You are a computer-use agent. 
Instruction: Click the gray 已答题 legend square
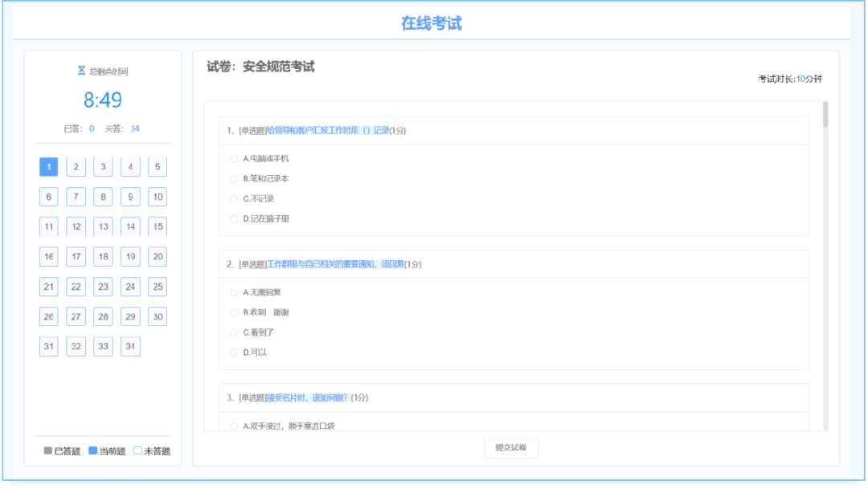[x=50, y=450]
